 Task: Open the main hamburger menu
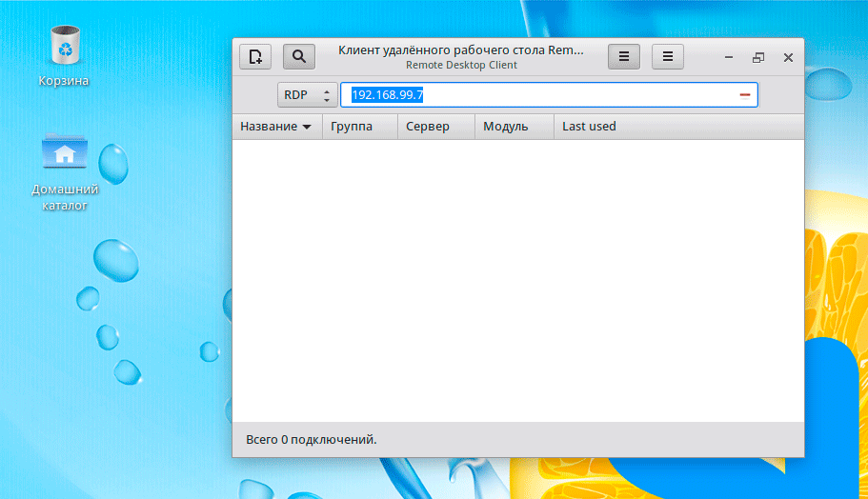click(668, 57)
